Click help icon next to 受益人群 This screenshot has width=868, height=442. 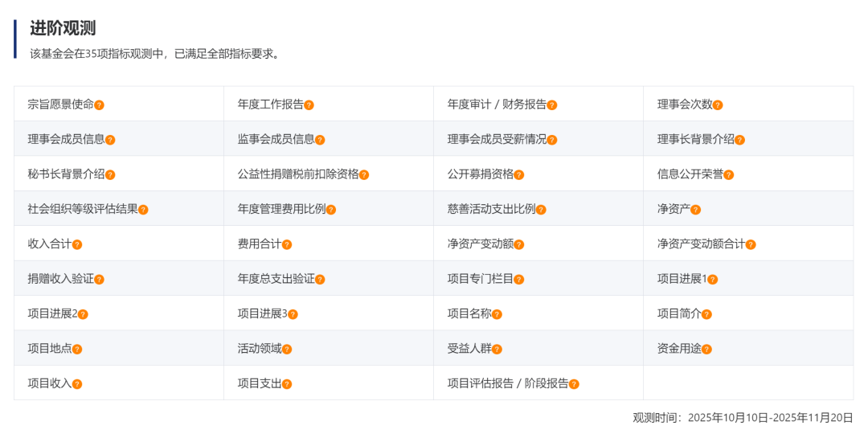pos(497,349)
